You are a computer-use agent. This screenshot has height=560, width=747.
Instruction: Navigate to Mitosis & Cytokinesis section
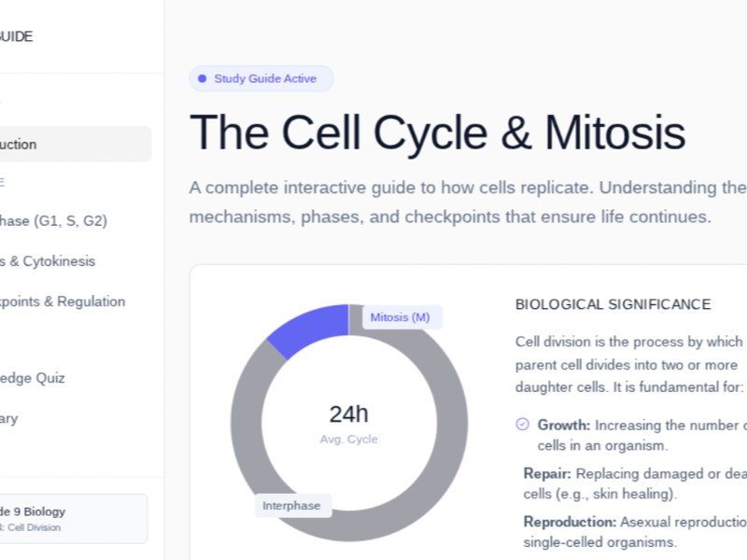coord(49,261)
